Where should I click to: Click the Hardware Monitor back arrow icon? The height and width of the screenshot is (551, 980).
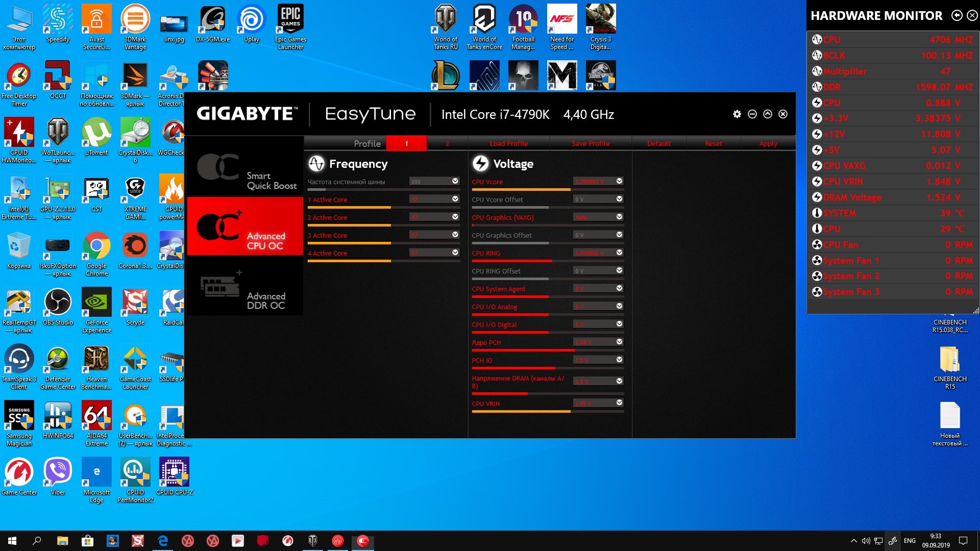[x=957, y=16]
